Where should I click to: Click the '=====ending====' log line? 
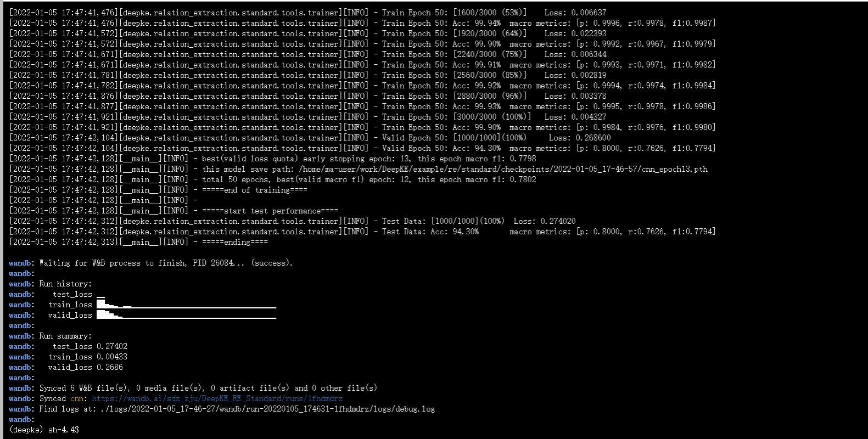click(x=138, y=242)
